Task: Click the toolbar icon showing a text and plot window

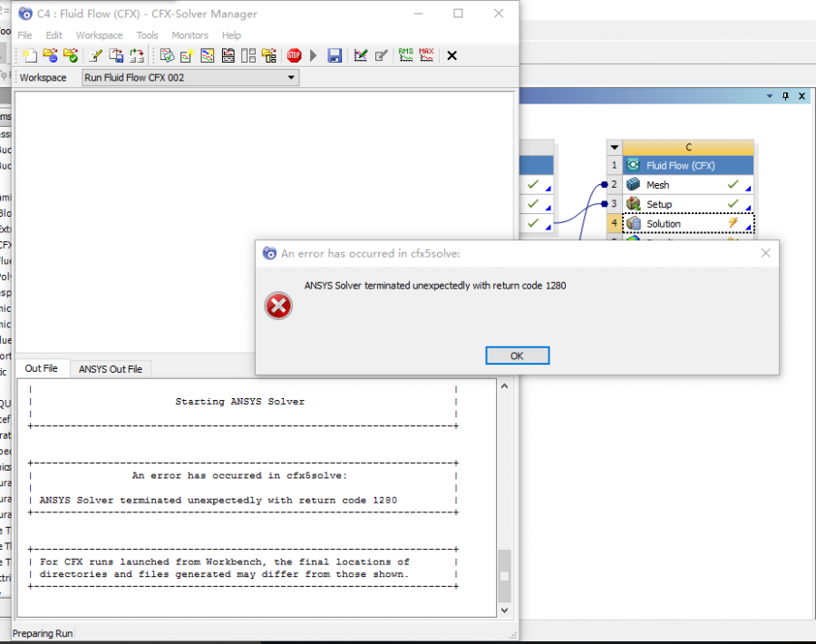Action: pos(228,55)
